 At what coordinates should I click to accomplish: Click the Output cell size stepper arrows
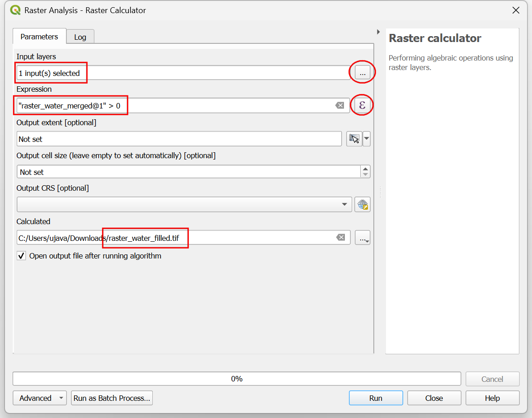click(365, 172)
